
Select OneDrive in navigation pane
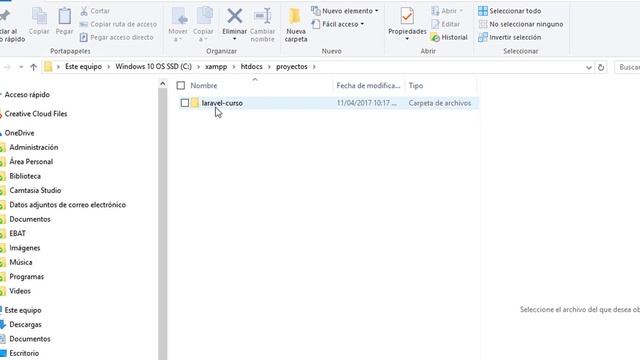pyautogui.click(x=20, y=133)
